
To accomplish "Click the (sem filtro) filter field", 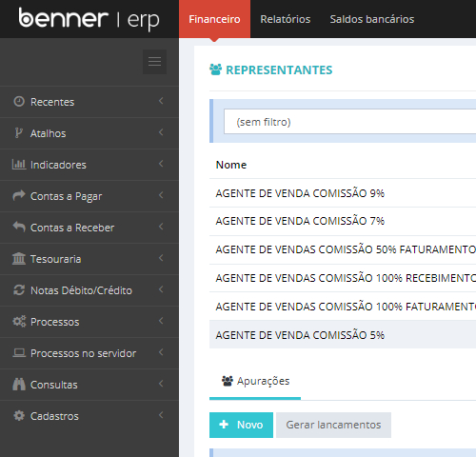I will click(349, 122).
